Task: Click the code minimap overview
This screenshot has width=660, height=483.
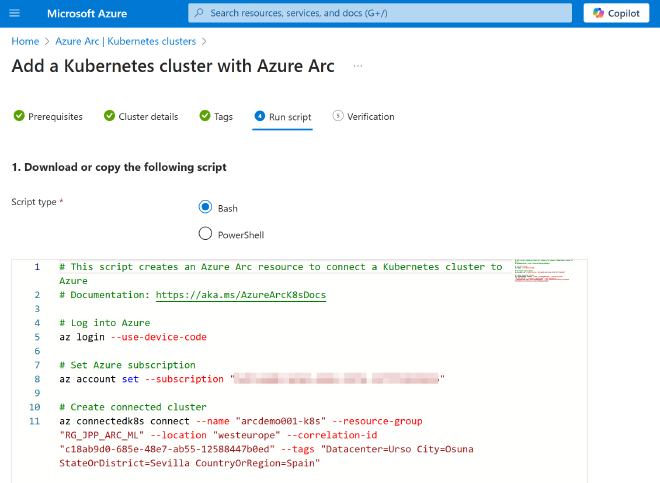Action: 543,270
